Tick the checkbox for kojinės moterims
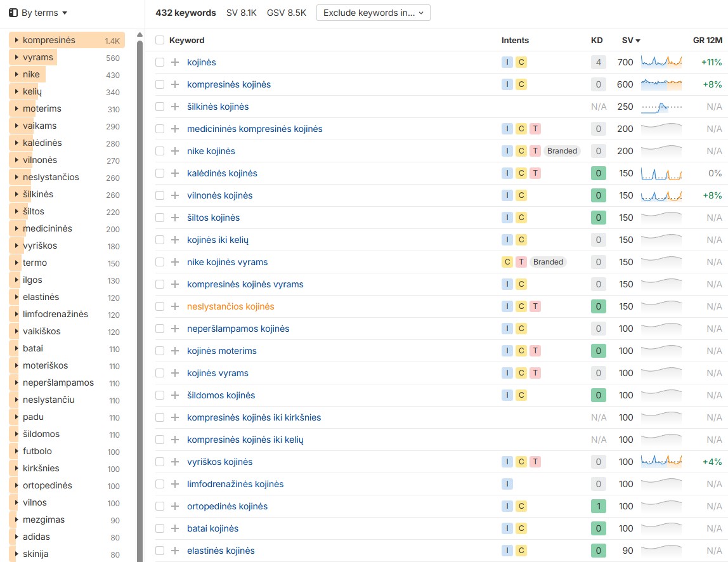 tap(160, 351)
